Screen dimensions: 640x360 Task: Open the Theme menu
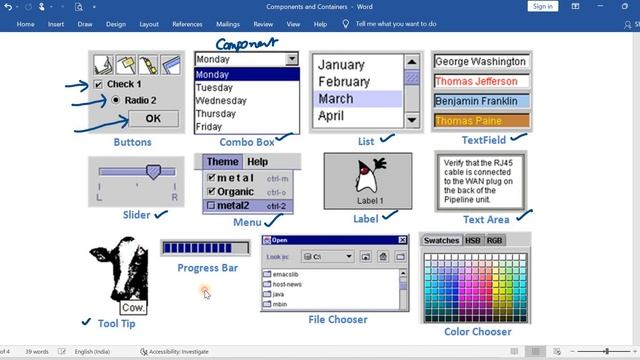(222, 162)
